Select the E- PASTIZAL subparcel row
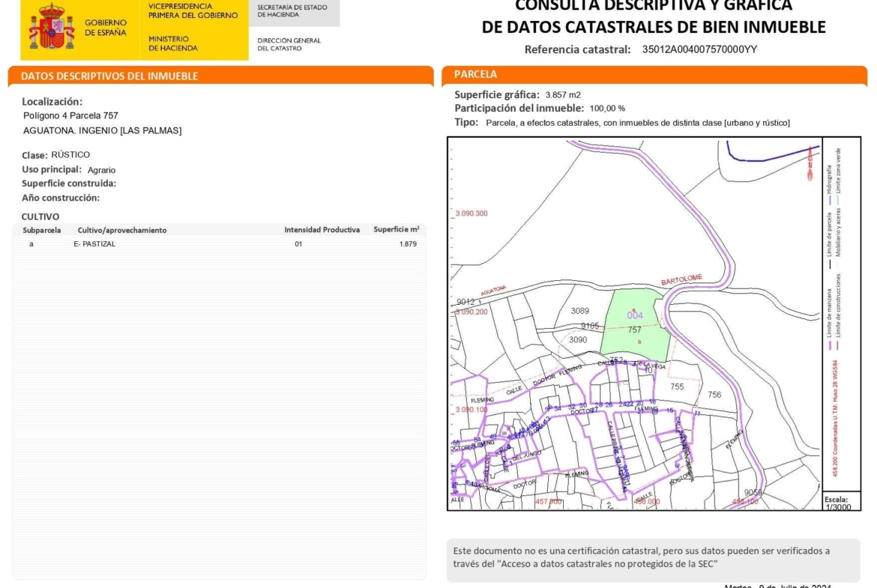 click(x=219, y=244)
